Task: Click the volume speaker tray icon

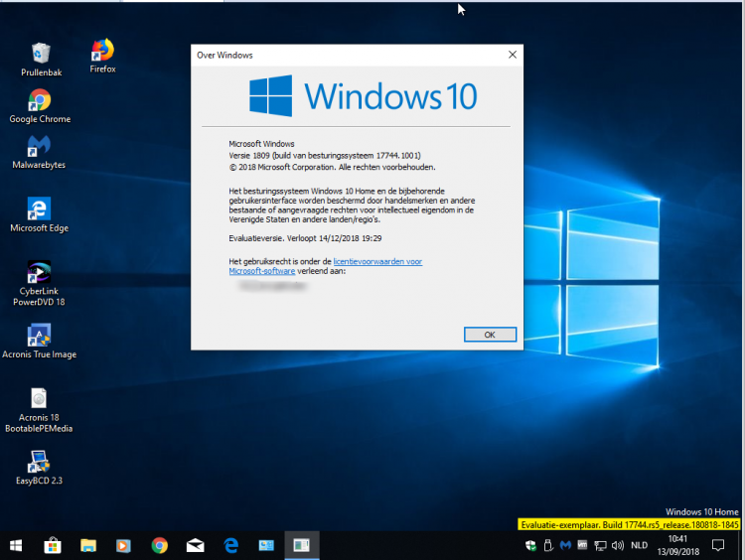Action: pyautogui.click(x=617, y=545)
